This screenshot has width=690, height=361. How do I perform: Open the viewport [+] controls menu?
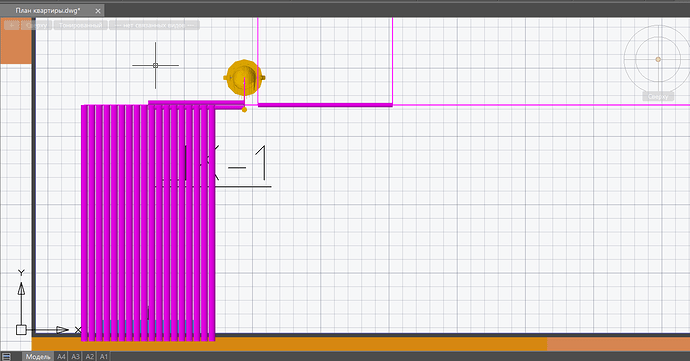coord(12,25)
